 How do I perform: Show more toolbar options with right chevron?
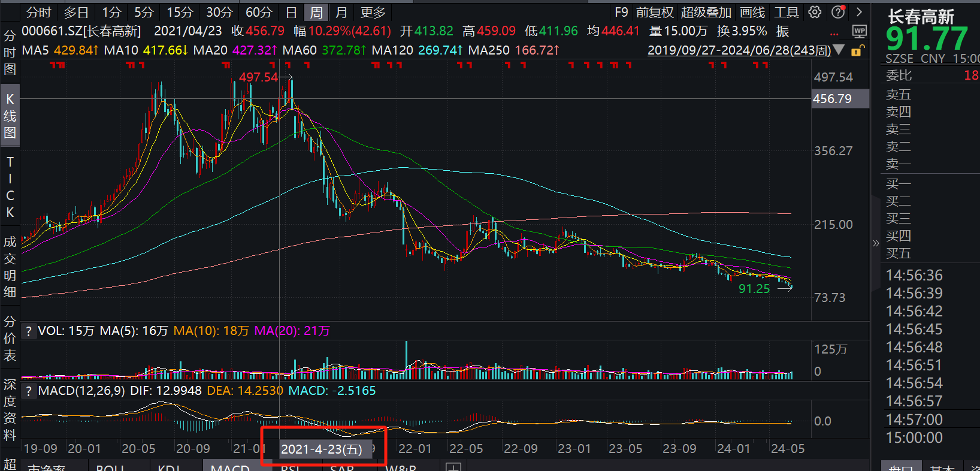click(859, 12)
